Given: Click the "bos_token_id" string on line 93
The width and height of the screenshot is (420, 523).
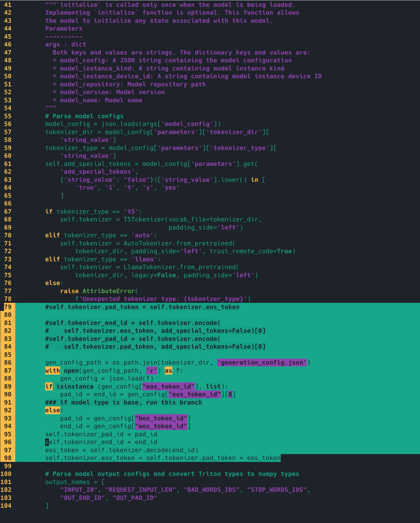Looking at the screenshot, I should point(161,418).
